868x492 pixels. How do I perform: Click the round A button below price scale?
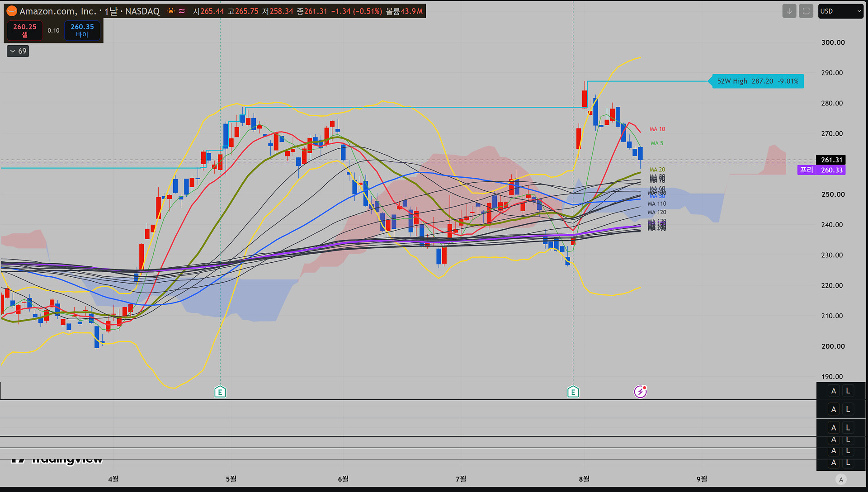841,479
